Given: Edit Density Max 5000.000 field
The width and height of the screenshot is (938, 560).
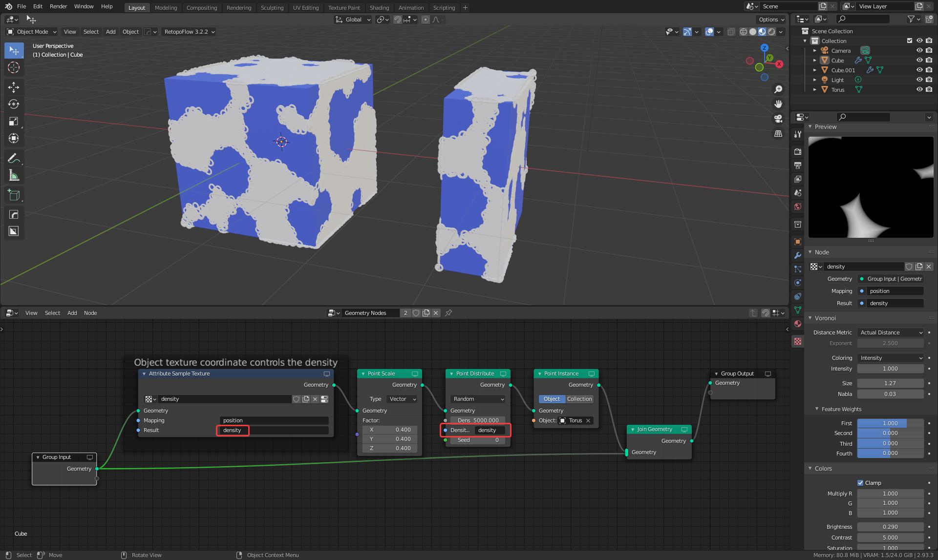Looking at the screenshot, I should [478, 420].
